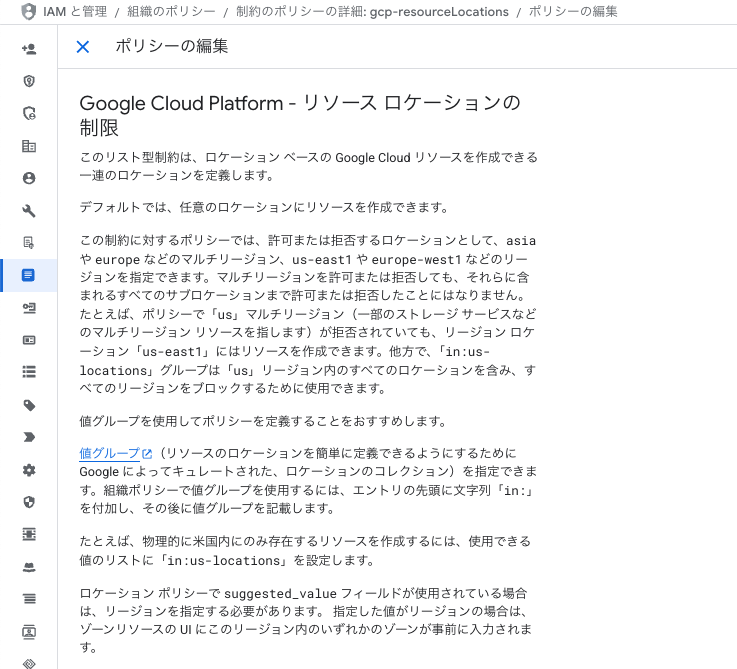The height and width of the screenshot is (669, 737).
Task: Click the bulleted list icon in sidebar
Action: point(28,372)
